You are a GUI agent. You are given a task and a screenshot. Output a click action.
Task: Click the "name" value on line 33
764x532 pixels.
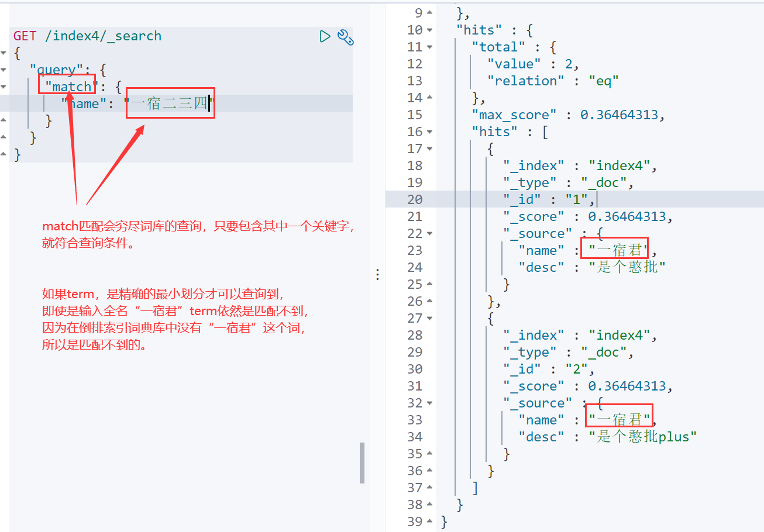click(x=620, y=420)
